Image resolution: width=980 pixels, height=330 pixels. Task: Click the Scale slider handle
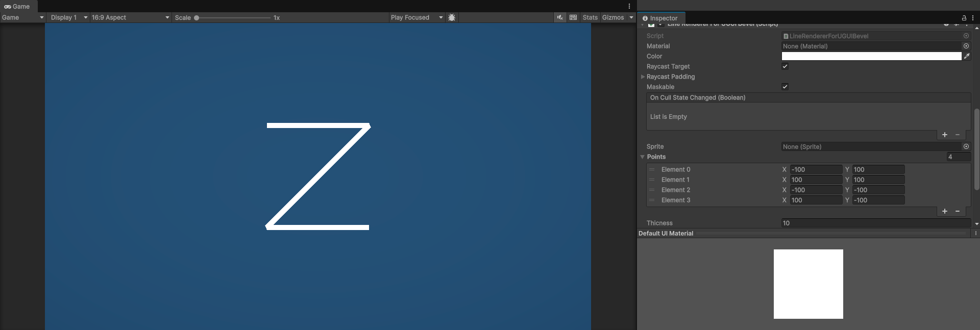197,18
